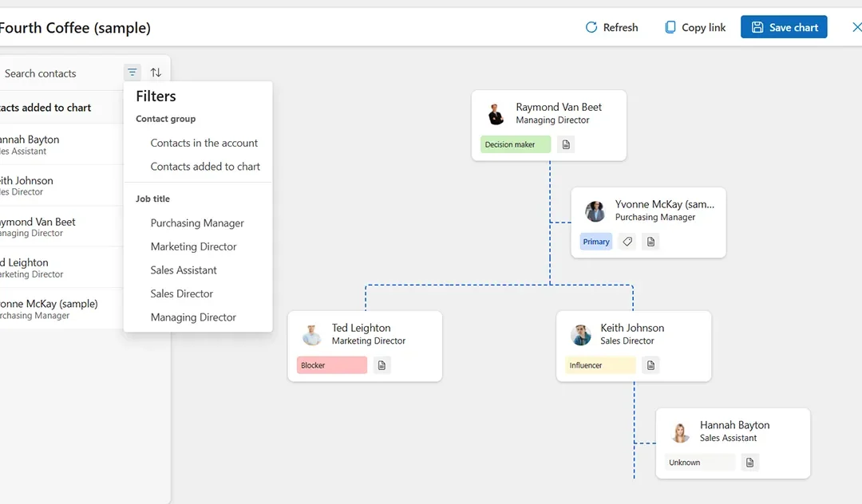Close the org chart window
862x504 pixels.
pyautogui.click(x=856, y=27)
